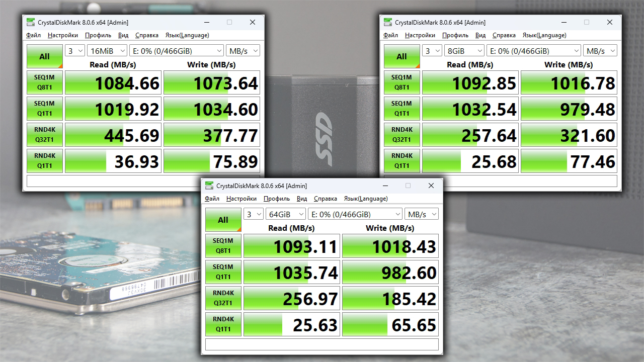Expand the MB/s unit dropdown in the 64GiB window
The width and height of the screenshot is (644, 362).
tap(422, 214)
